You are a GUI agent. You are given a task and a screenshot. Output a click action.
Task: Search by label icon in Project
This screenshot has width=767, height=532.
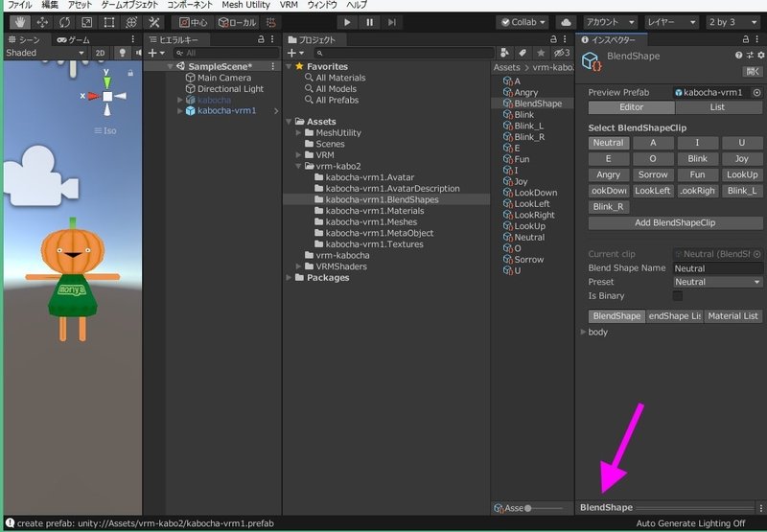pyautogui.click(x=522, y=53)
